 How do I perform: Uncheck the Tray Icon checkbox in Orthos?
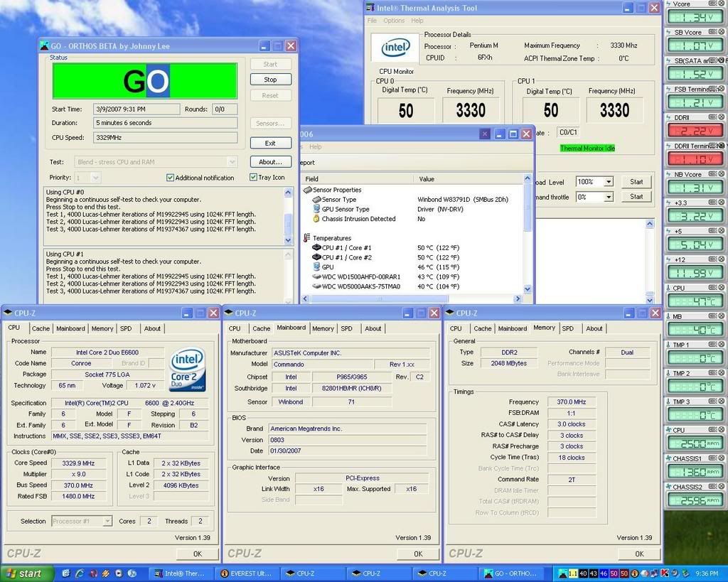point(253,178)
